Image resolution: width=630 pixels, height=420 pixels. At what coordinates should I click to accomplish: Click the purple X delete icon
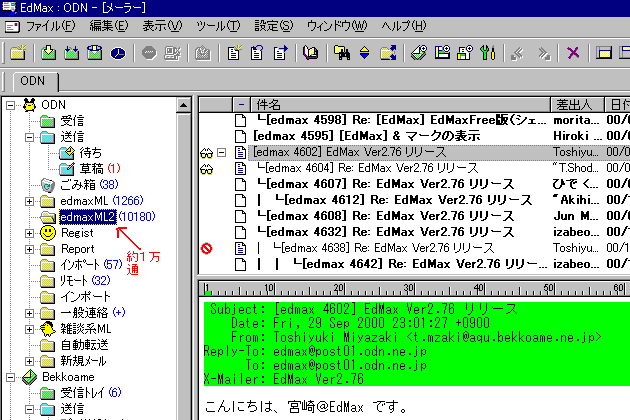pos(573,53)
